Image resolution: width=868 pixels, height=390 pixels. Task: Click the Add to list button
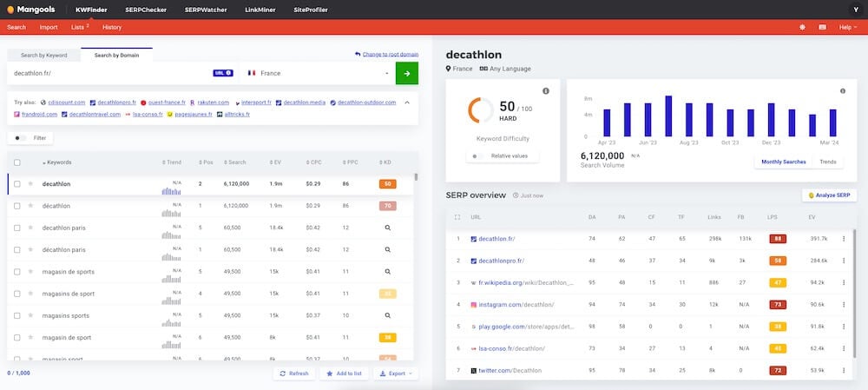click(344, 373)
